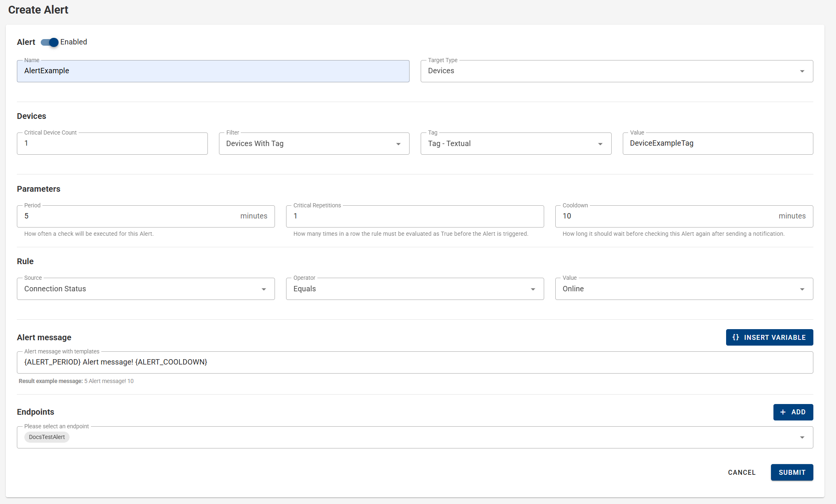This screenshot has width=836, height=504.
Task: Toggle the Alert Enabled switch
Action: point(50,42)
